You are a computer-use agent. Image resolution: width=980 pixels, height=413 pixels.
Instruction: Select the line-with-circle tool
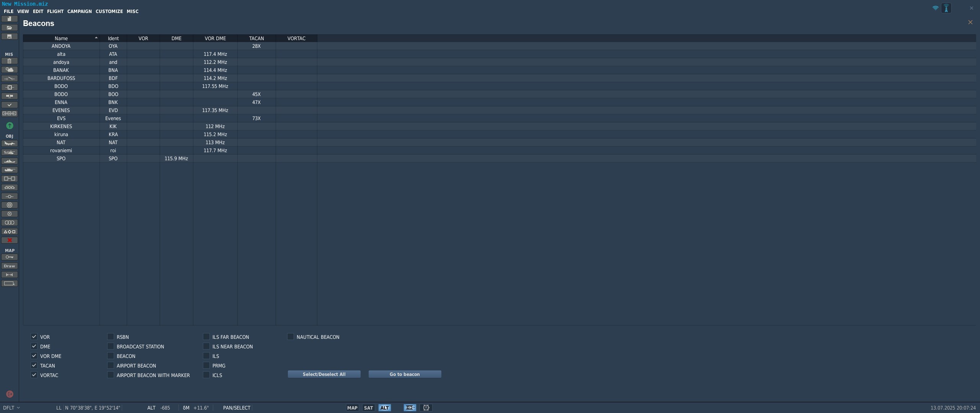point(10,196)
